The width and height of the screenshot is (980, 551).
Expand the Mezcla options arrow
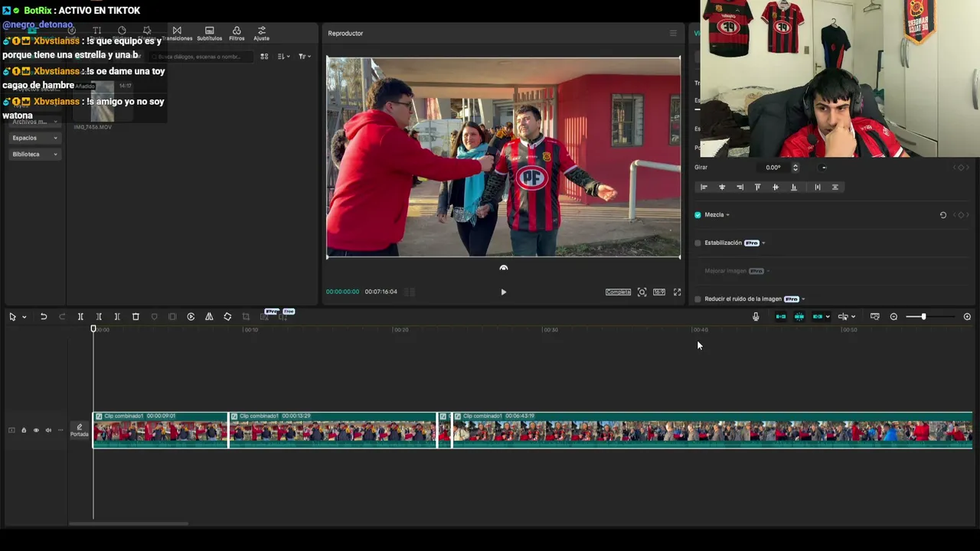[x=727, y=215]
